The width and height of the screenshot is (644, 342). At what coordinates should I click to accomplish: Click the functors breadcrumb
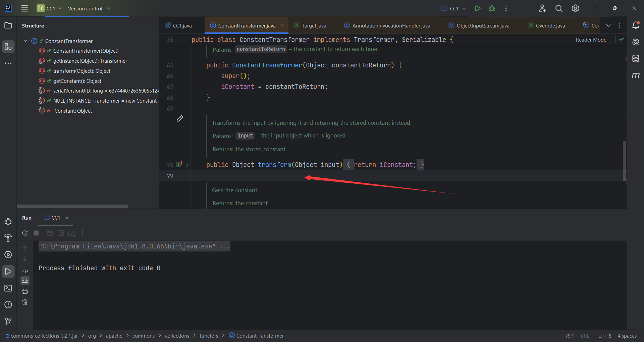pyautogui.click(x=209, y=336)
